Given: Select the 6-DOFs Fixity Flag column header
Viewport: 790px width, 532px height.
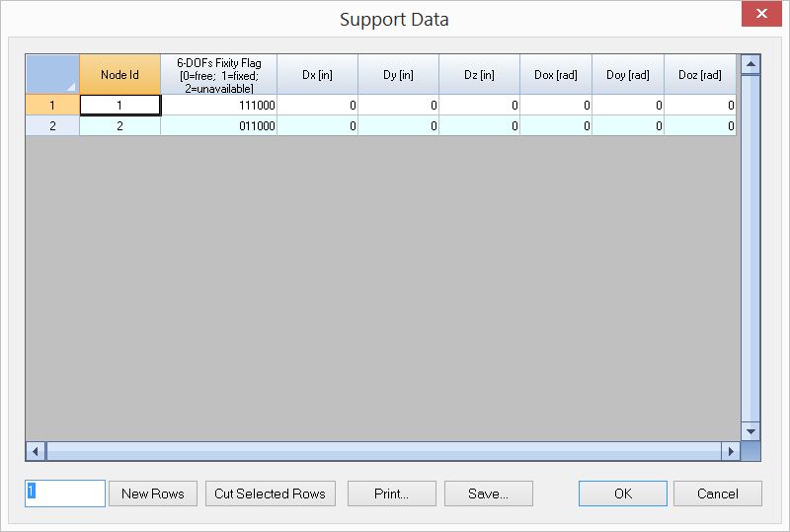Looking at the screenshot, I should 218,74.
